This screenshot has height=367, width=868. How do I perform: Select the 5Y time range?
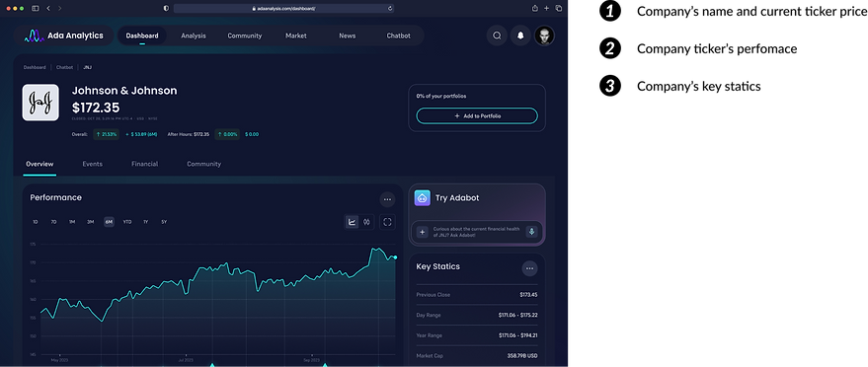pos(164,222)
